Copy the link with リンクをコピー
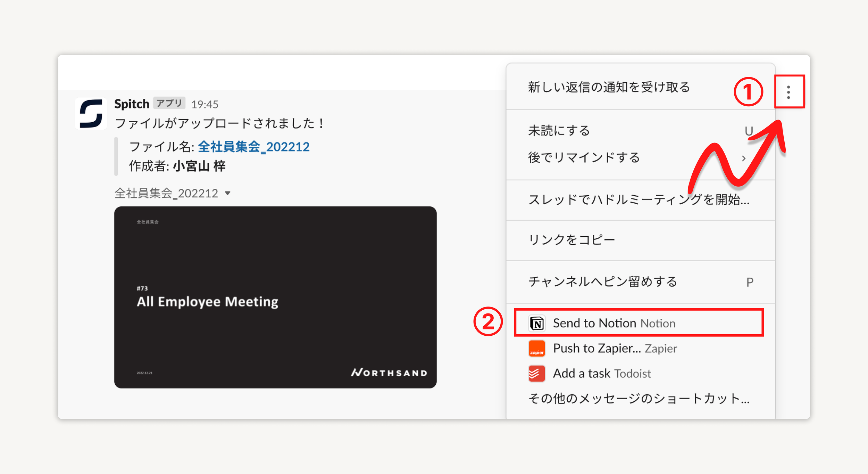This screenshot has height=474, width=868. (571, 239)
